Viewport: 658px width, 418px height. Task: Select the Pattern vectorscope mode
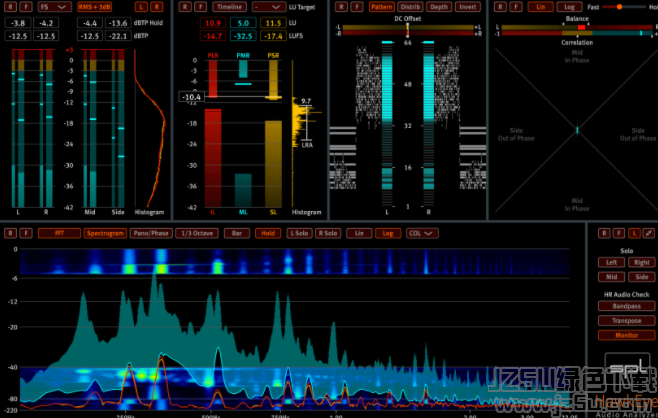(x=381, y=7)
